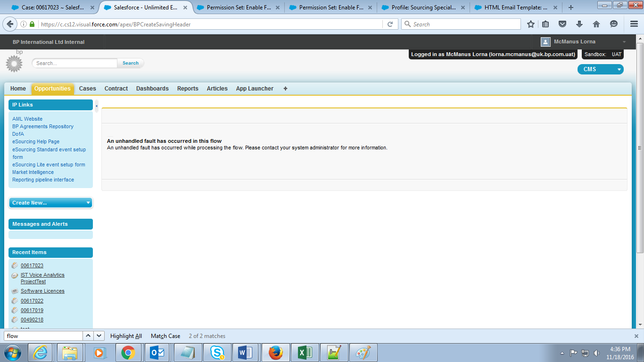The width and height of the screenshot is (644, 362).
Task: View site information icon in address bar
Action: (x=23, y=24)
